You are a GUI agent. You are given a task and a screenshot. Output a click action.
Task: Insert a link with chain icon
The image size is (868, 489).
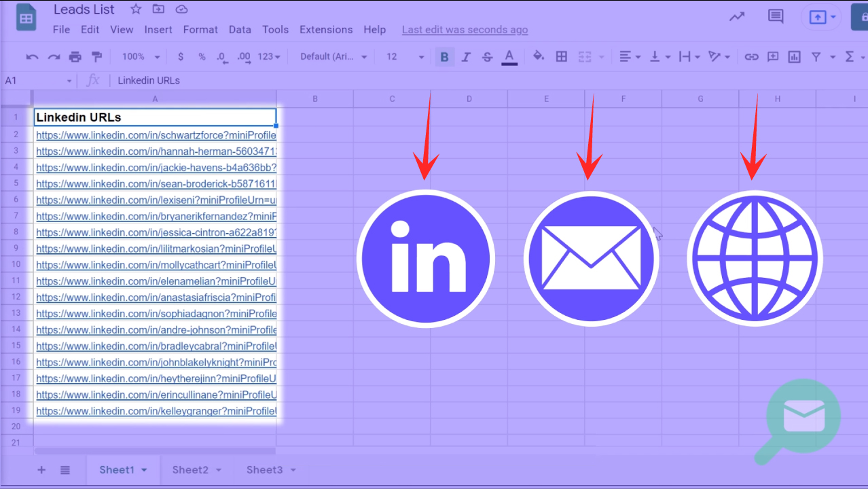(x=751, y=57)
